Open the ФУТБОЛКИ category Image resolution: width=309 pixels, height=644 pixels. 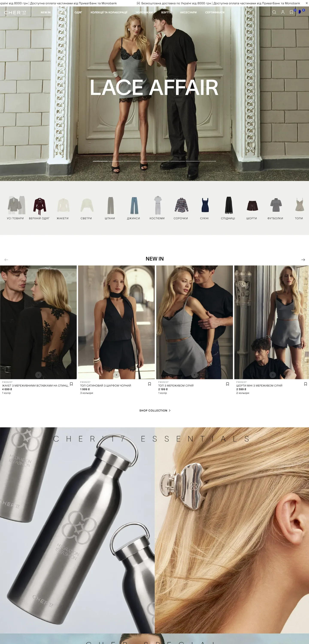point(275,208)
